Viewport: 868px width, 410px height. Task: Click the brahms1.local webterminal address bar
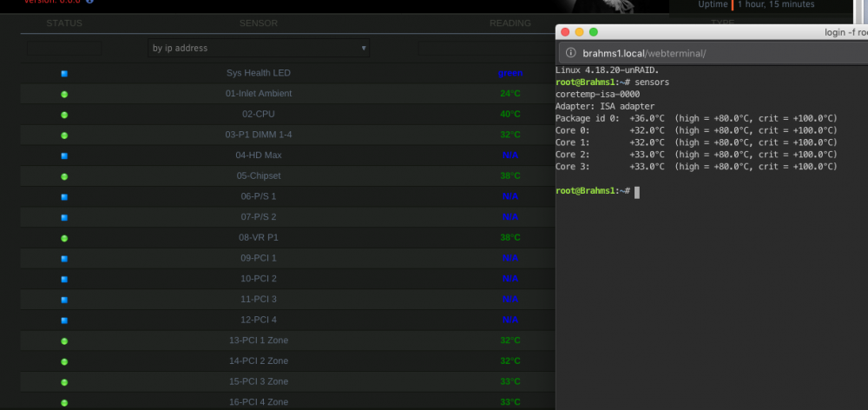pyautogui.click(x=713, y=53)
